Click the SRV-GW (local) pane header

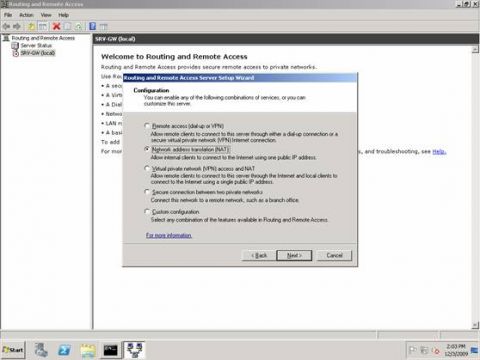click(x=286, y=39)
